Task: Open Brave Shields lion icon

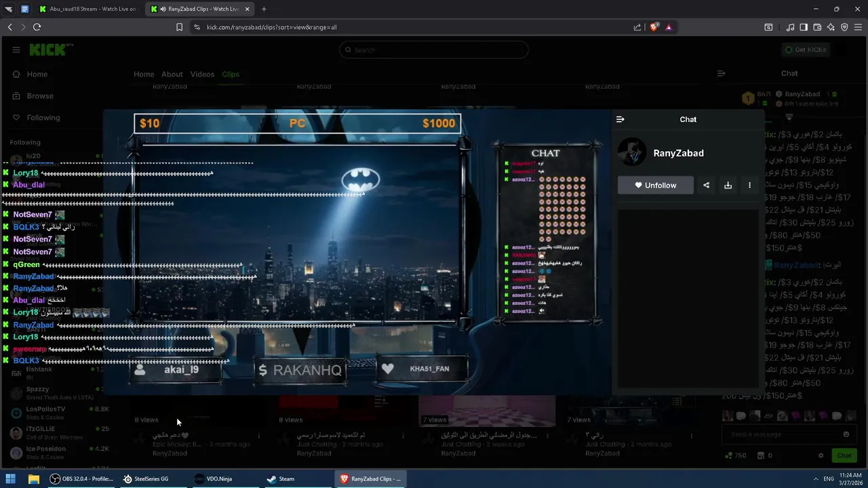Action: pyautogui.click(x=654, y=27)
